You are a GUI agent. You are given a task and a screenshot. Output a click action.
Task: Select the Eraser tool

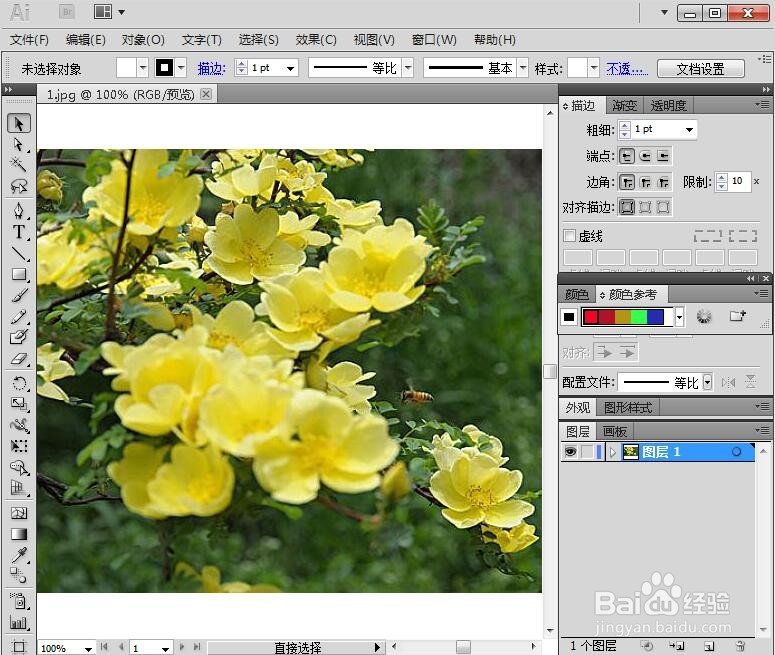click(19, 358)
